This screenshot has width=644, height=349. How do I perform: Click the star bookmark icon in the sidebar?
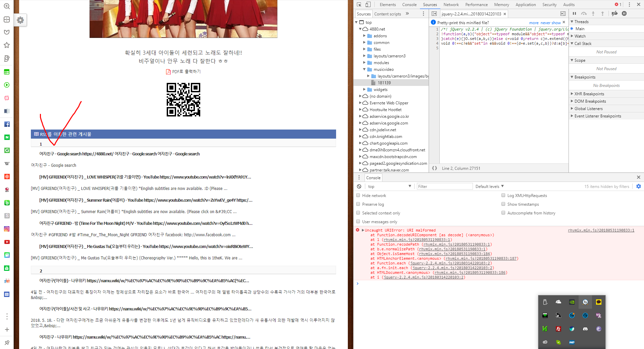[7, 45]
